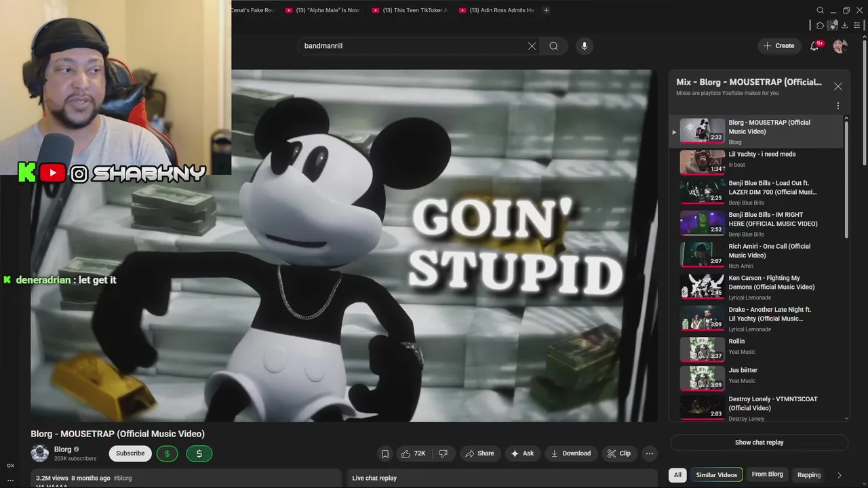This screenshot has height=488, width=868.
Task: Like the video showing 72K
Action: (x=413, y=453)
